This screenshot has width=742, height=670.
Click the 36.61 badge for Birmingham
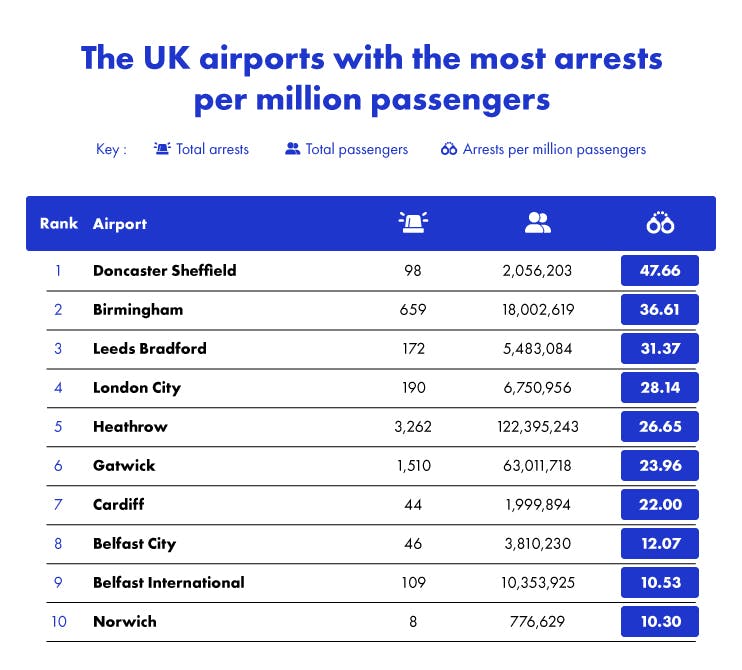point(659,310)
